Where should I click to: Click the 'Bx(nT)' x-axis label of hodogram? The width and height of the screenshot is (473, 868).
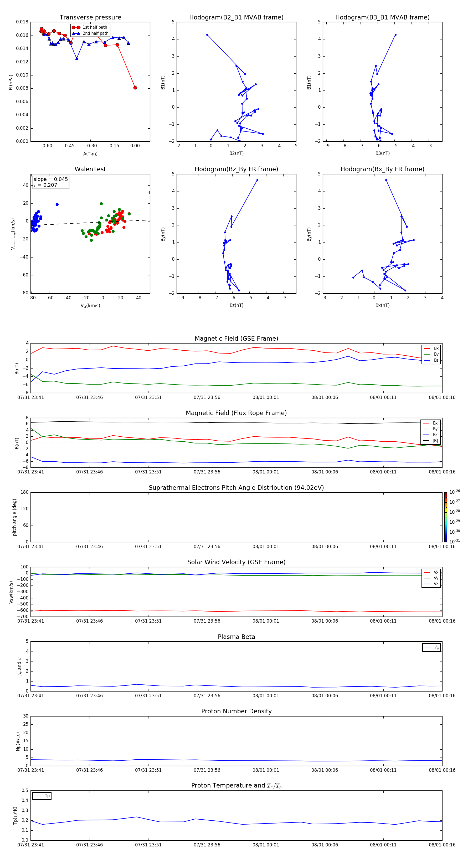[x=382, y=305]
